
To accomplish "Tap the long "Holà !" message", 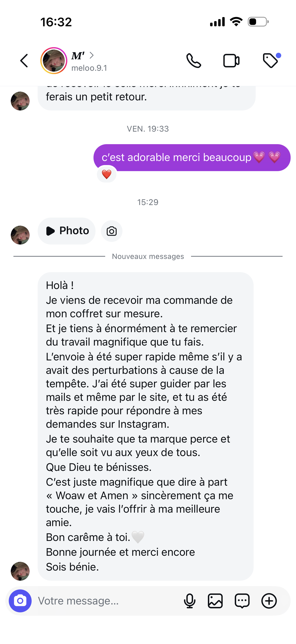I will [x=145, y=425].
